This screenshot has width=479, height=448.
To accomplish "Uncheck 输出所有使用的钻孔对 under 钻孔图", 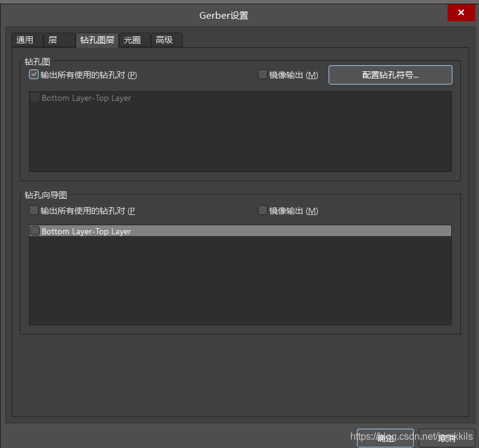I will pos(34,74).
